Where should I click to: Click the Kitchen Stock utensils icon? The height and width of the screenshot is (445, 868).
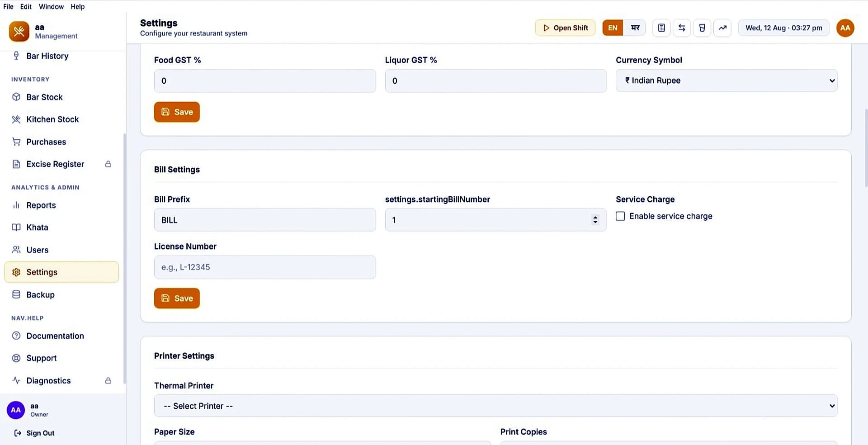(16, 119)
